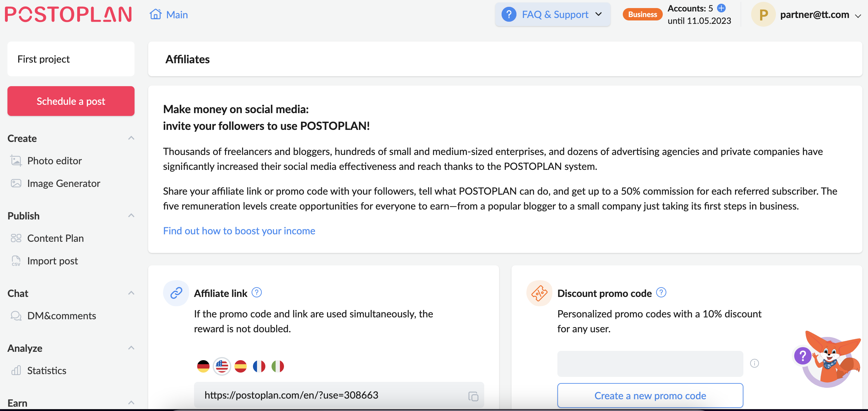Click promo code info icon
The height and width of the screenshot is (411, 868).
coord(755,364)
